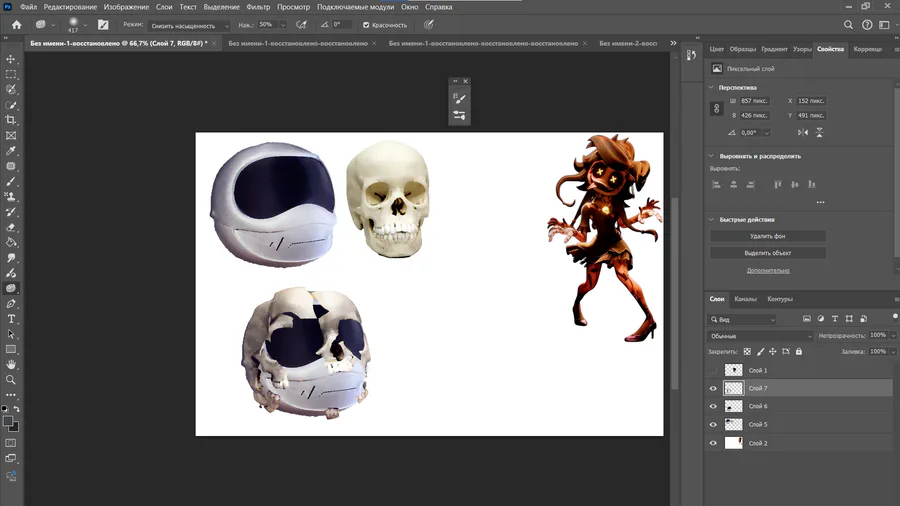This screenshot has width=900, height=506.
Task: Click the Home icon in the options bar
Action: click(16, 24)
